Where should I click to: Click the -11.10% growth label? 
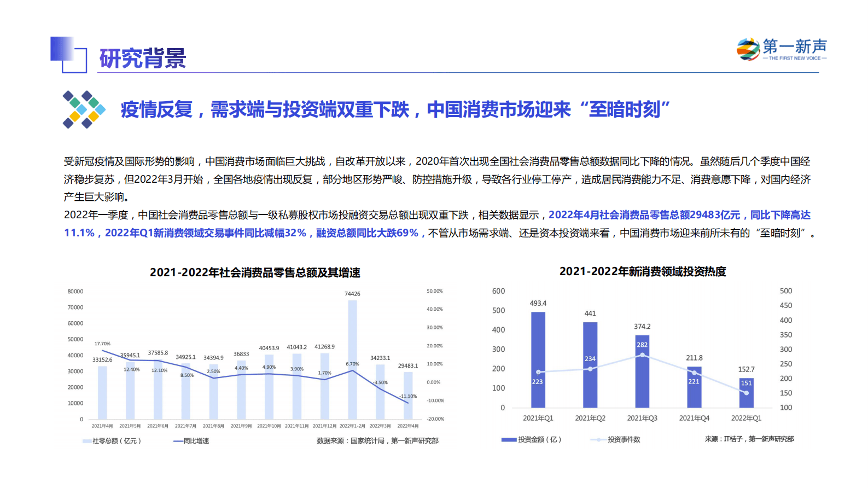[x=407, y=396]
